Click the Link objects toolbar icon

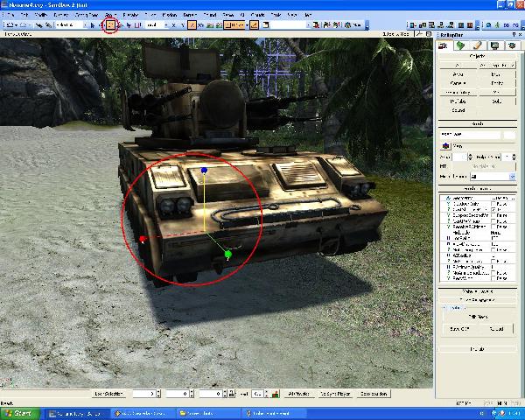tap(39, 25)
